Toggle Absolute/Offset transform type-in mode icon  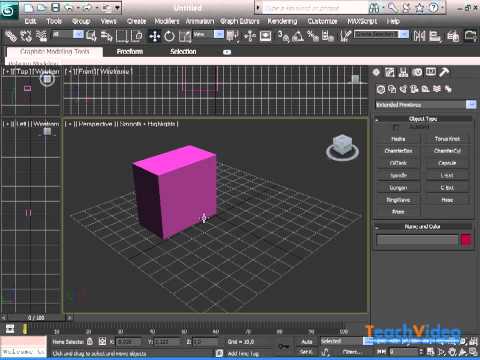pos(102,341)
